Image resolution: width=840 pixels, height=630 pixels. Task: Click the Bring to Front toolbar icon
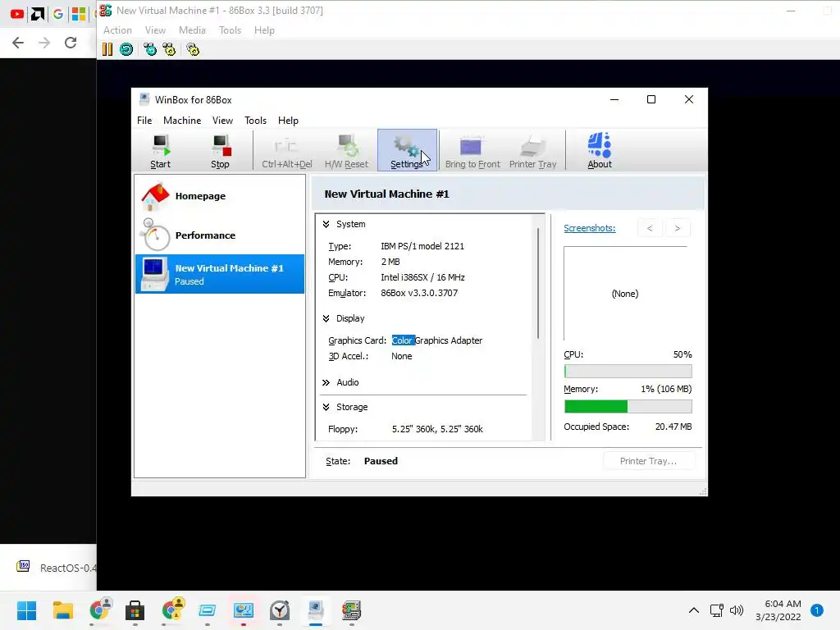[472, 151]
